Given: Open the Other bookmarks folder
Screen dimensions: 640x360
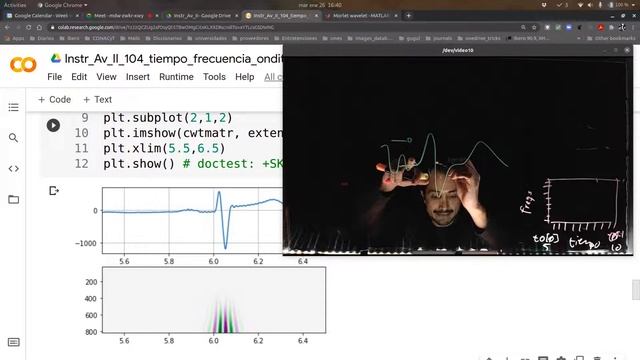Looking at the screenshot, I should (611, 38).
